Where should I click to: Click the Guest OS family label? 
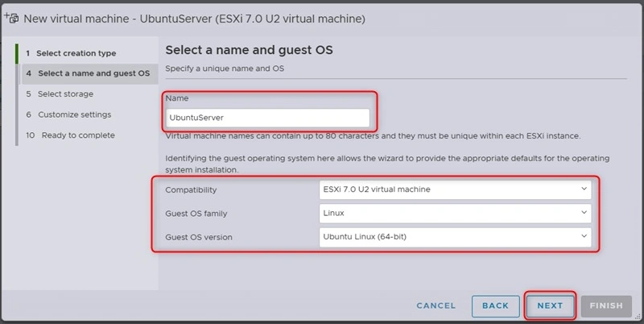pos(196,214)
